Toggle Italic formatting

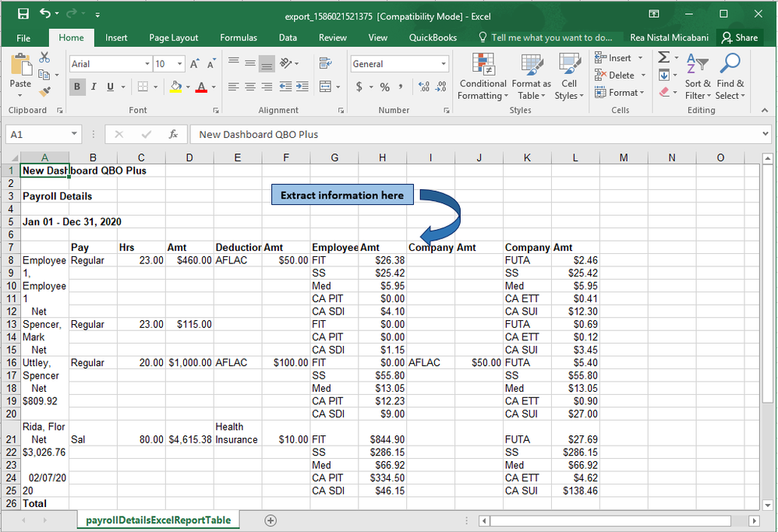coord(94,87)
